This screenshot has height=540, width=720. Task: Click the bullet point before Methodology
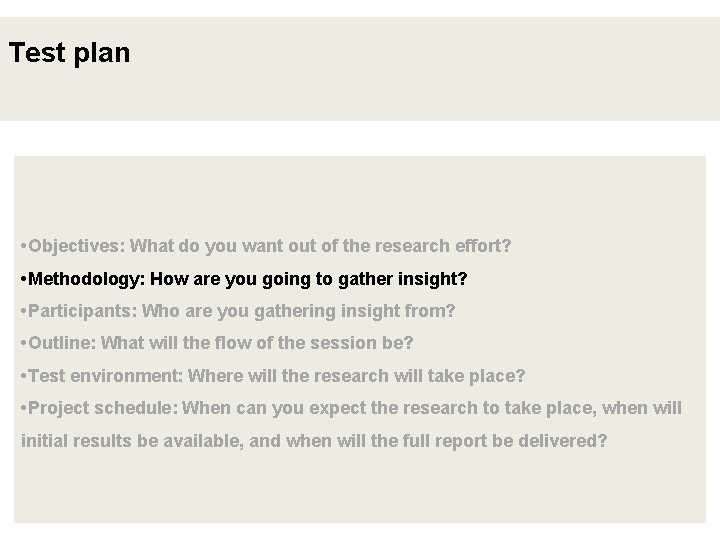pos(23,278)
